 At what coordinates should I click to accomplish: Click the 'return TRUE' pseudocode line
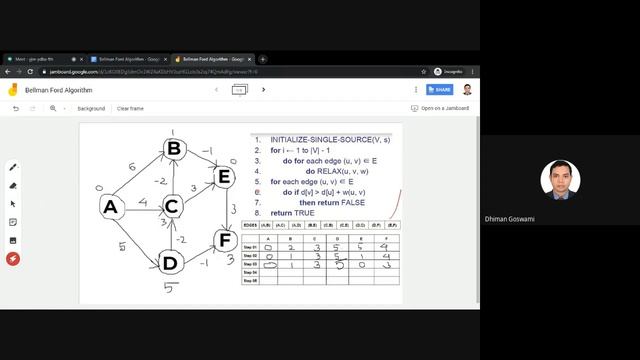(293, 213)
